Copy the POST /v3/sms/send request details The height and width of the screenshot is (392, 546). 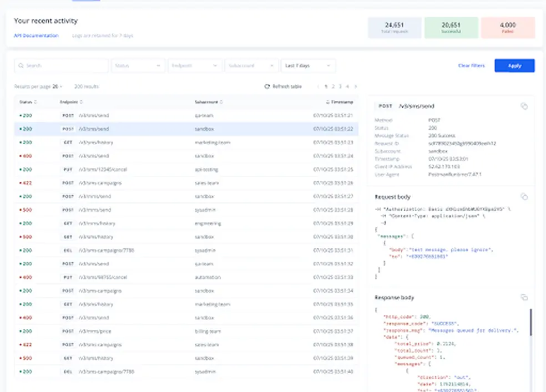[x=524, y=106]
